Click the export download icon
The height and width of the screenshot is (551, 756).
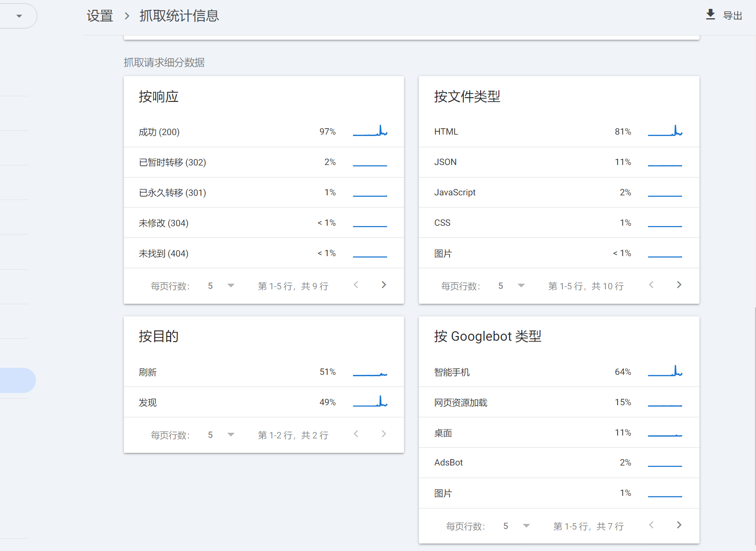[710, 14]
